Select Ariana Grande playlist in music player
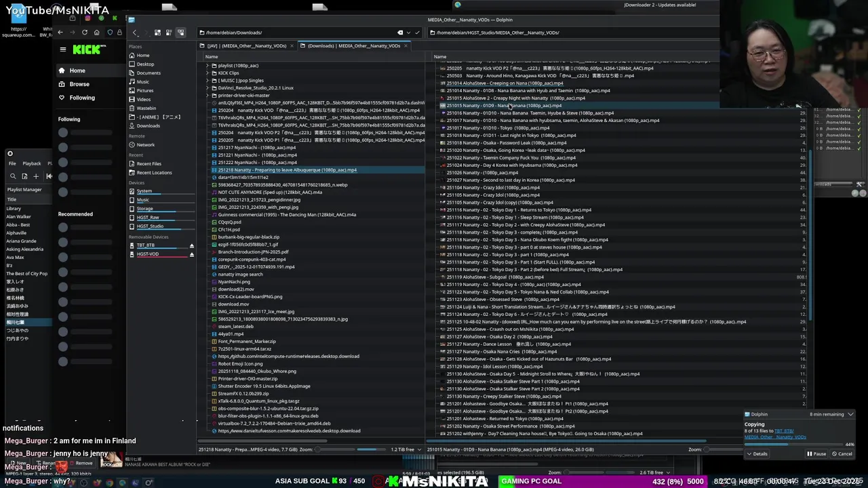868x488 pixels. (x=21, y=241)
